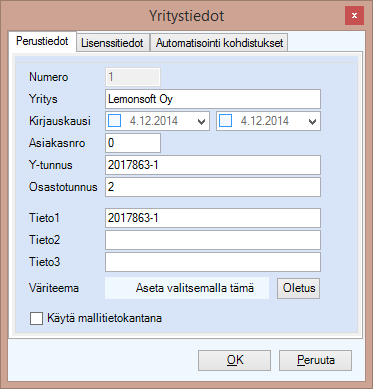This screenshot has height=389, width=373.
Task: Enable the second Kirjauskausi date checkbox
Action: tap(225, 121)
